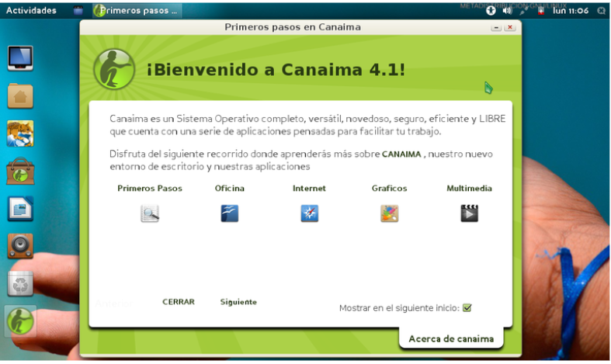Viewport: 611px width, 364px height.
Task: Select the Oficina category label
Action: pos(230,189)
